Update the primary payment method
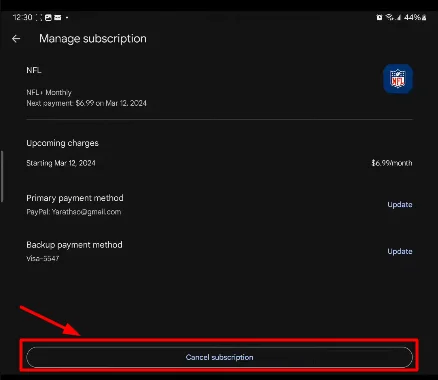The height and width of the screenshot is (380, 438). pyautogui.click(x=400, y=204)
